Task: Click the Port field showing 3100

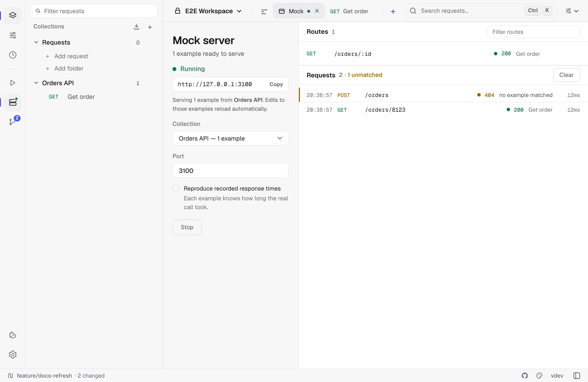Action: pos(230,171)
